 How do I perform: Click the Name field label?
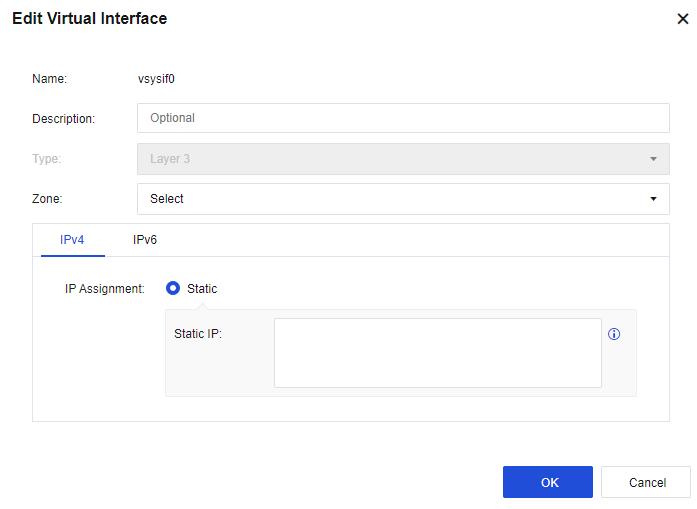pos(49,77)
